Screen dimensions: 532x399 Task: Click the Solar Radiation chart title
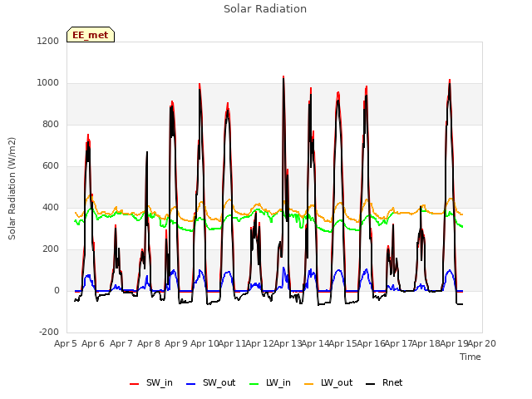tap(265, 9)
